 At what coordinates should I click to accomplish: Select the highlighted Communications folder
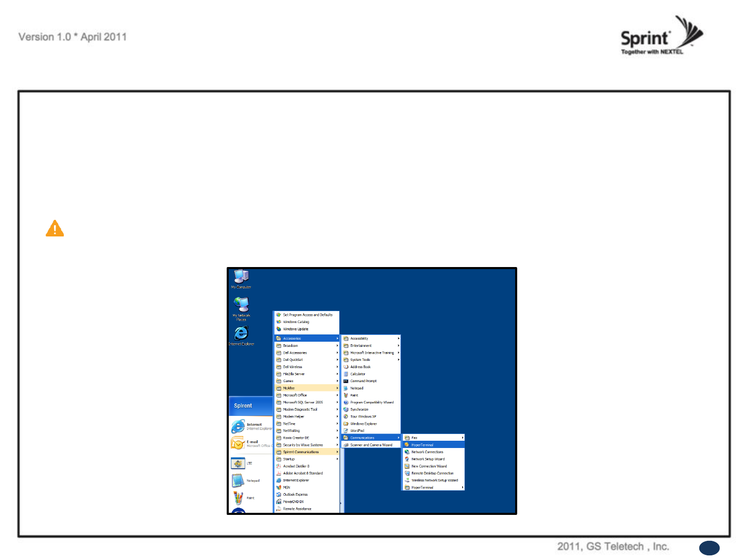pyautogui.click(x=371, y=438)
